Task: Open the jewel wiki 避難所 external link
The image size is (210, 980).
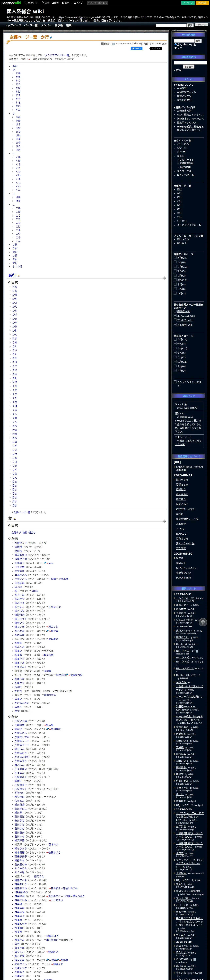Action: pyautogui.click(x=187, y=408)
